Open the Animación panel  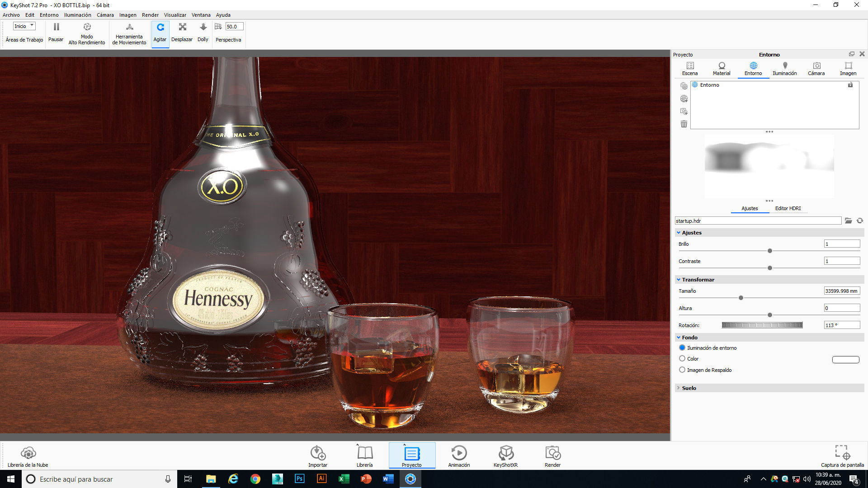pos(459,456)
